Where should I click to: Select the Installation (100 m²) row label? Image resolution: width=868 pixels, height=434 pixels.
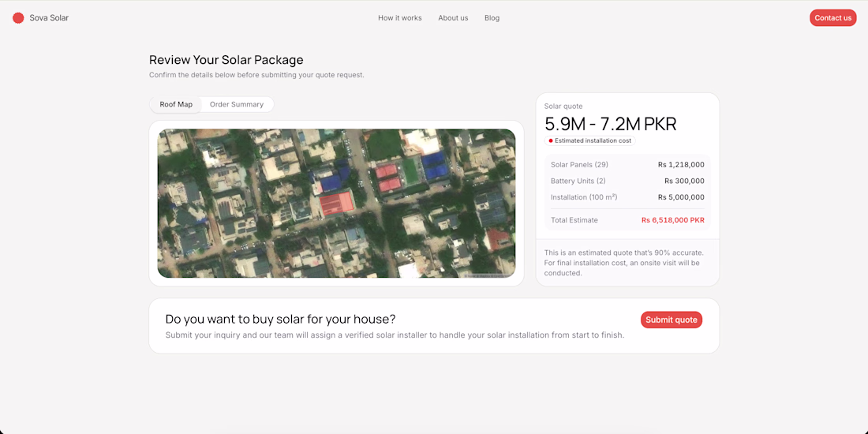583,197
